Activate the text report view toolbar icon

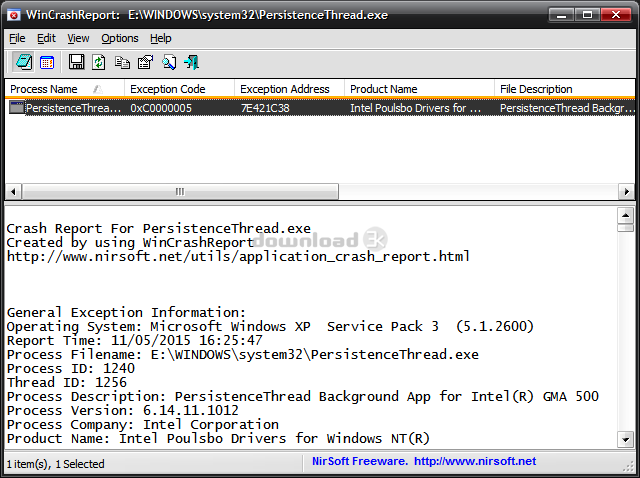(x=23, y=62)
